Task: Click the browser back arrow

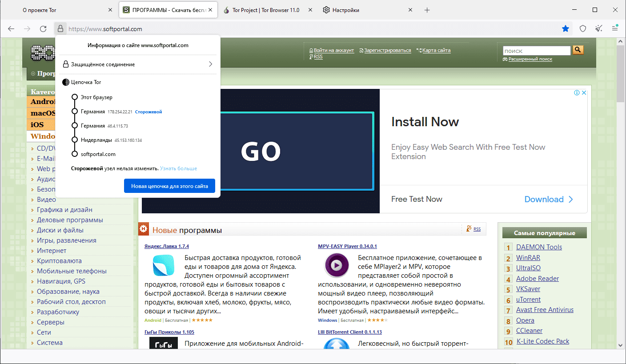Action: point(11,29)
